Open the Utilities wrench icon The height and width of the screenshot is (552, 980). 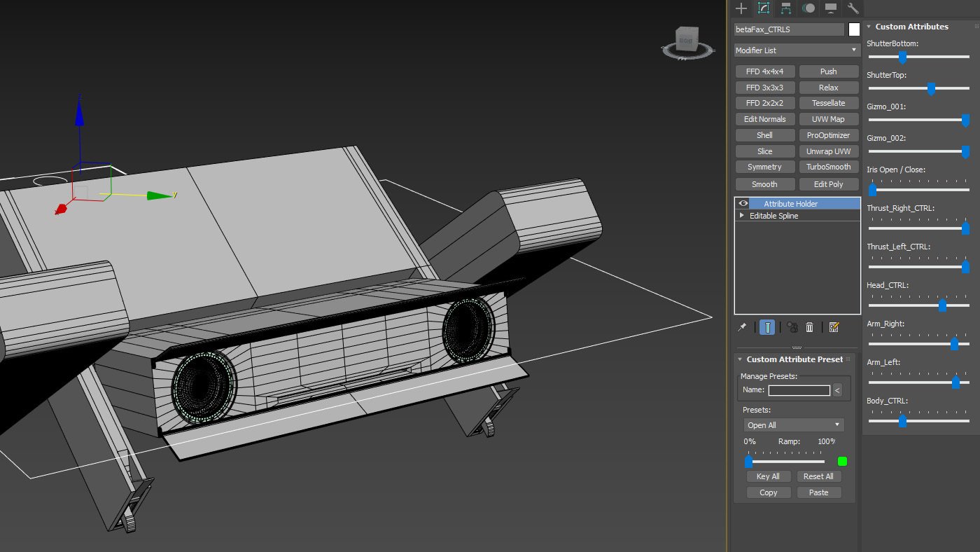point(853,8)
